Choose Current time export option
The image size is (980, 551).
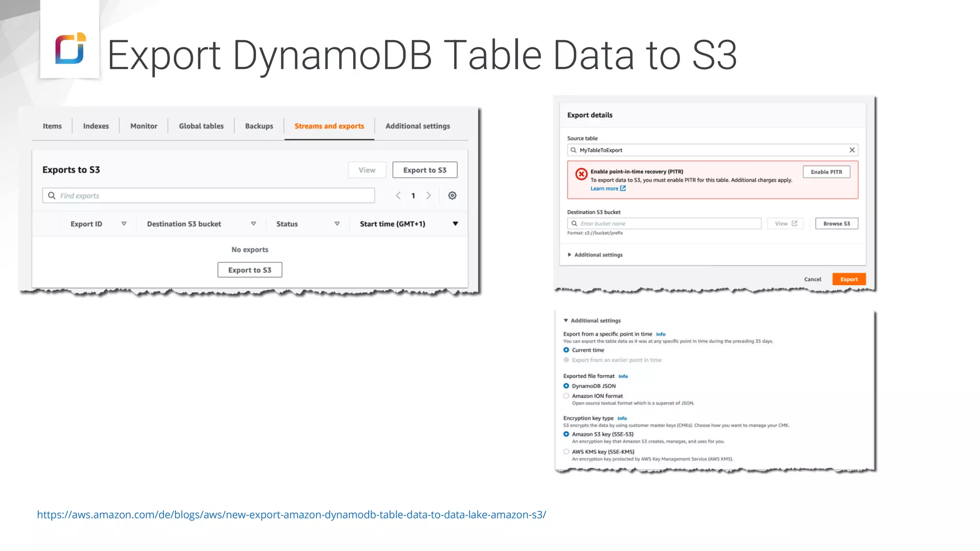566,350
